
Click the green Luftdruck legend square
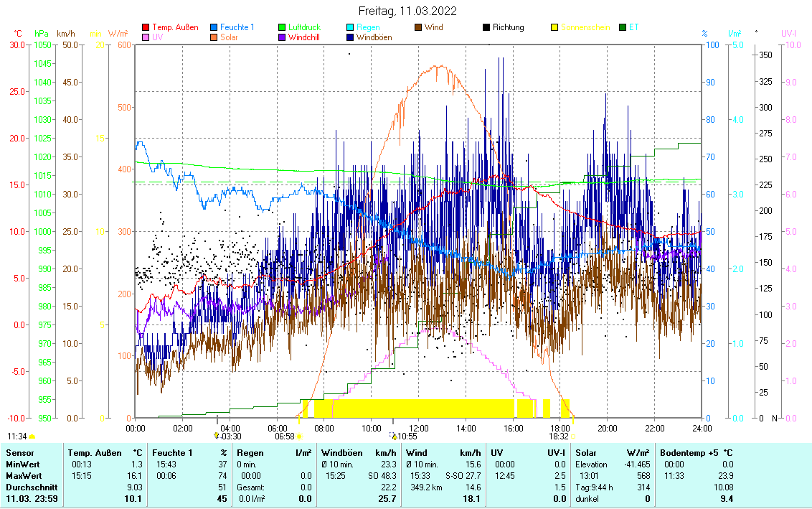click(x=282, y=27)
